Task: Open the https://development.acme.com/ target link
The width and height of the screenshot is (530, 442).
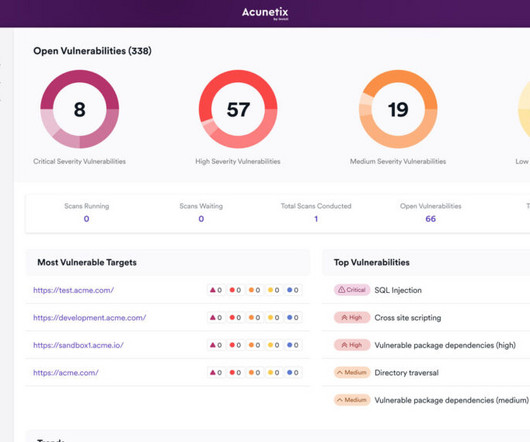Action: tap(90, 318)
